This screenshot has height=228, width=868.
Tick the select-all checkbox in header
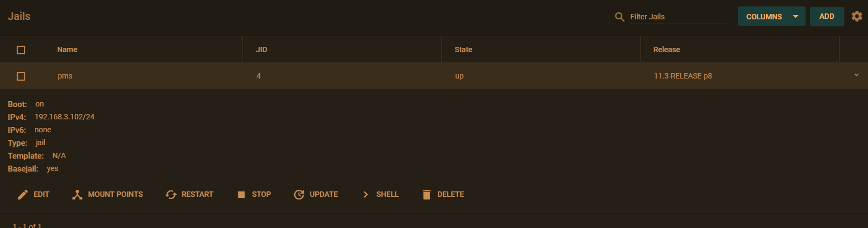click(x=21, y=50)
